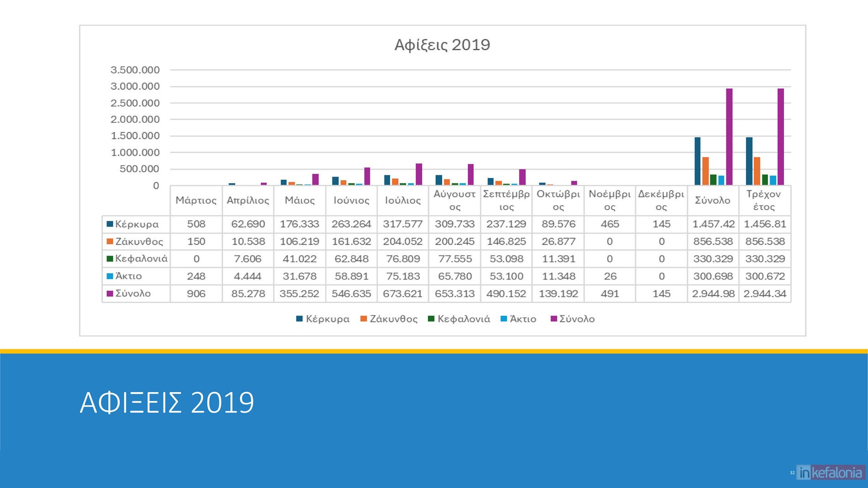Viewport: 868px width, 488px height.
Task: Click the 500.000 axis label
Action: click(x=139, y=169)
